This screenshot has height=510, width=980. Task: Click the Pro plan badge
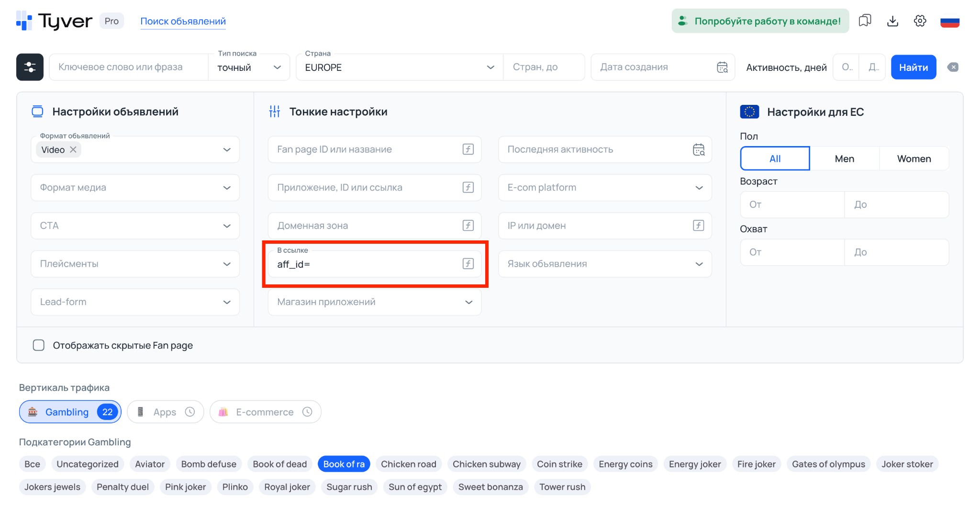pyautogui.click(x=111, y=21)
